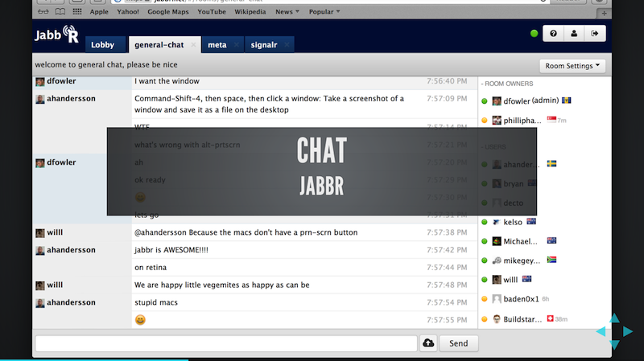The height and width of the screenshot is (361, 644).
Task: Open the Safari bookmarks book icon
Action: [60, 12]
